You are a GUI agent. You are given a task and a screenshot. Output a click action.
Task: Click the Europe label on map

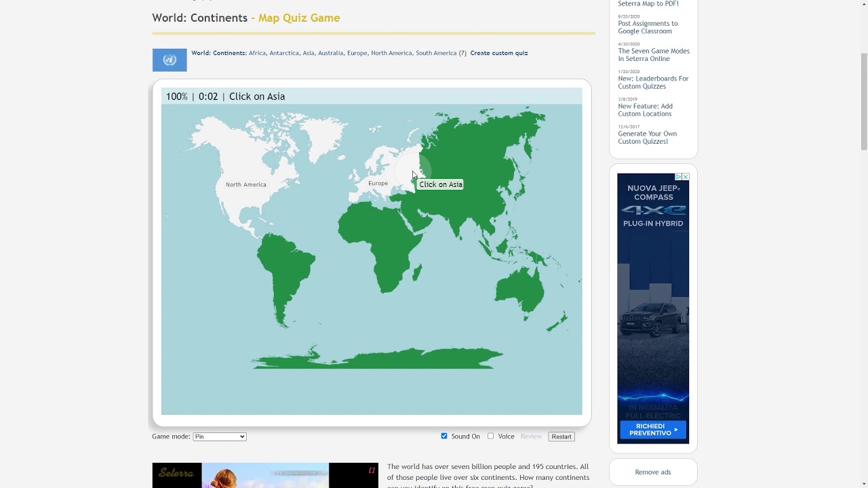click(x=378, y=183)
